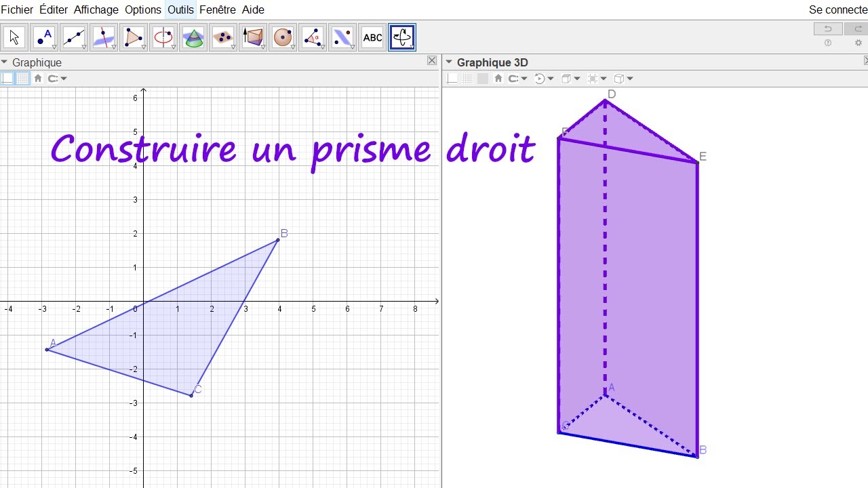Open the Options menu
868x488 pixels.
pyautogui.click(x=143, y=9)
